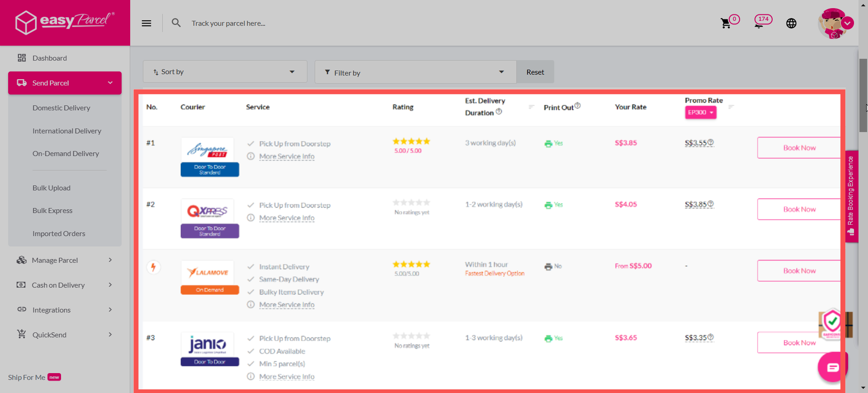The image size is (868, 393).
Task: Open the Sort by dropdown
Action: coord(225,71)
